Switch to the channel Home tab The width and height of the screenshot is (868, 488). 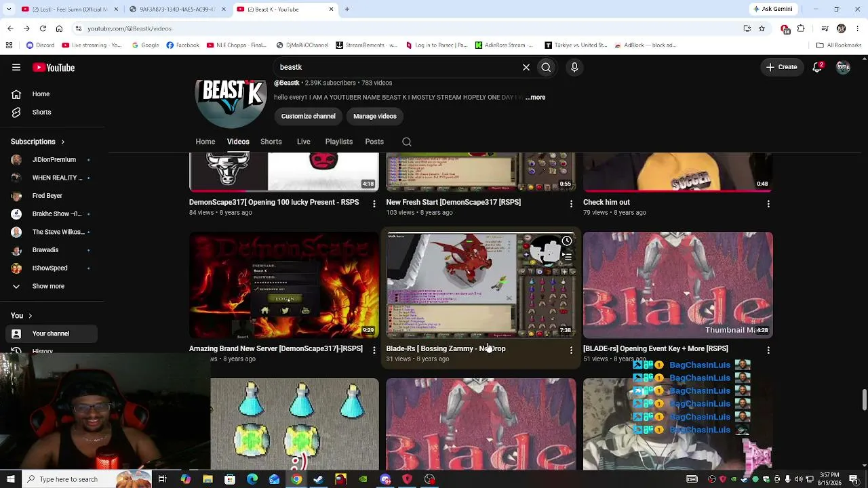point(205,142)
